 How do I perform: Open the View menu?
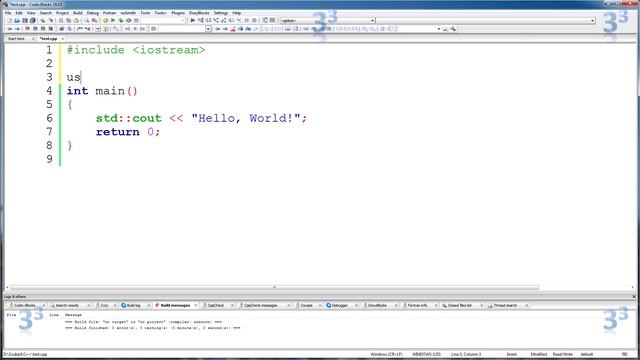(x=31, y=13)
